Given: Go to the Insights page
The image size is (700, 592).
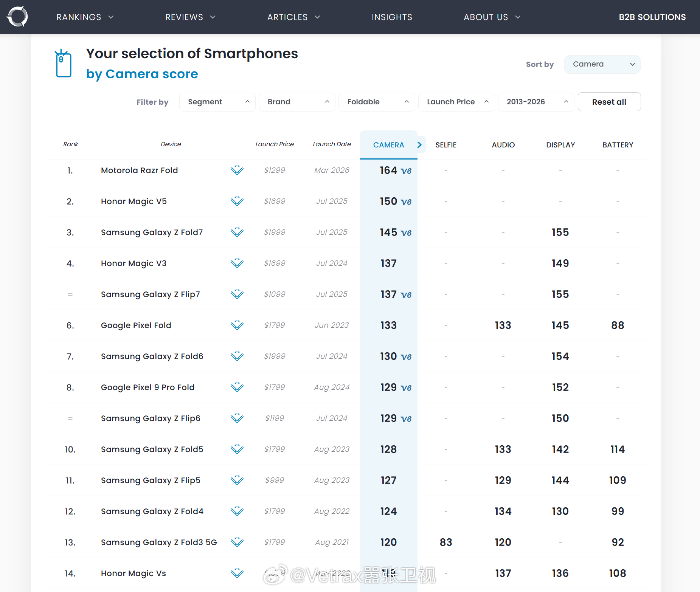Looking at the screenshot, I should [x=392, y=17].
